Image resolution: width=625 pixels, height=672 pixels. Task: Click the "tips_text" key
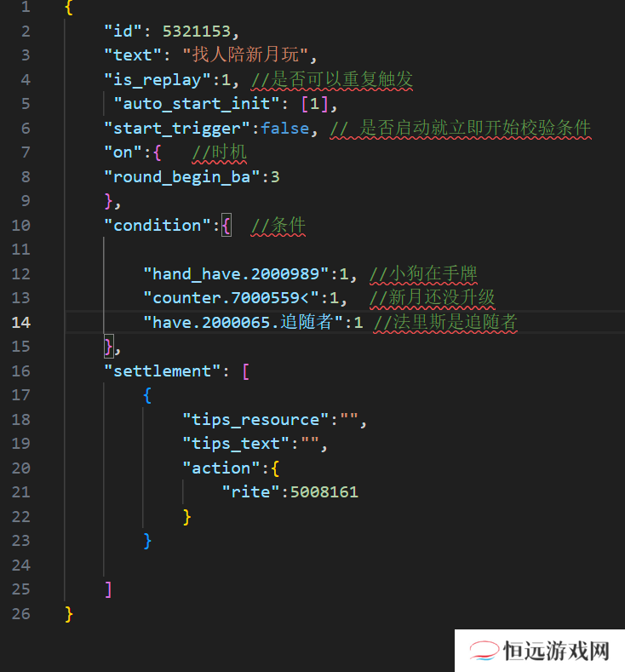click(236, 444)
